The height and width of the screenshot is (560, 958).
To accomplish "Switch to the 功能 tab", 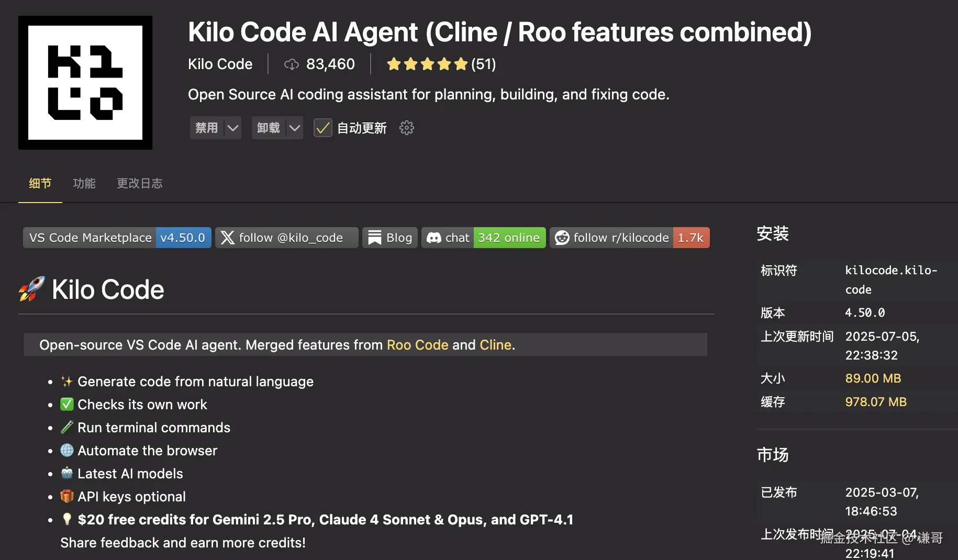I will coord(84,183).
